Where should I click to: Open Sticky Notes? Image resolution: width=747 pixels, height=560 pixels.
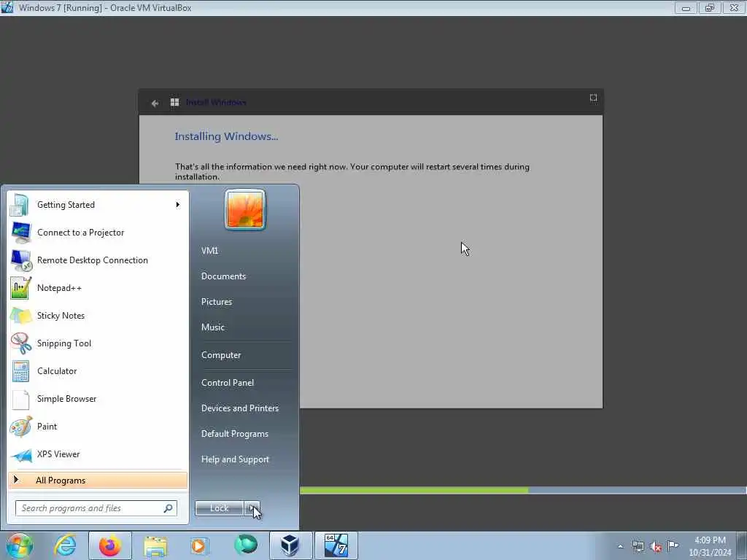[x=98, y=315]
